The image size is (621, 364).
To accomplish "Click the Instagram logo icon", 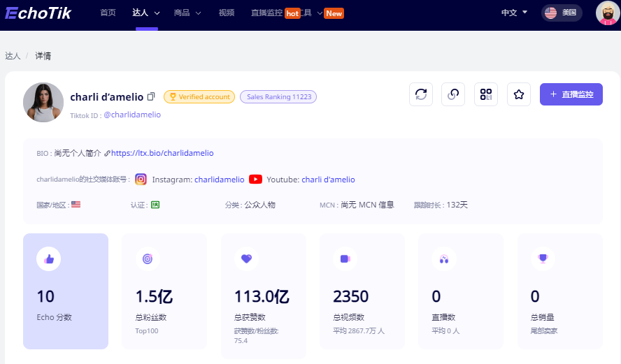I will (x=141, y=180).
